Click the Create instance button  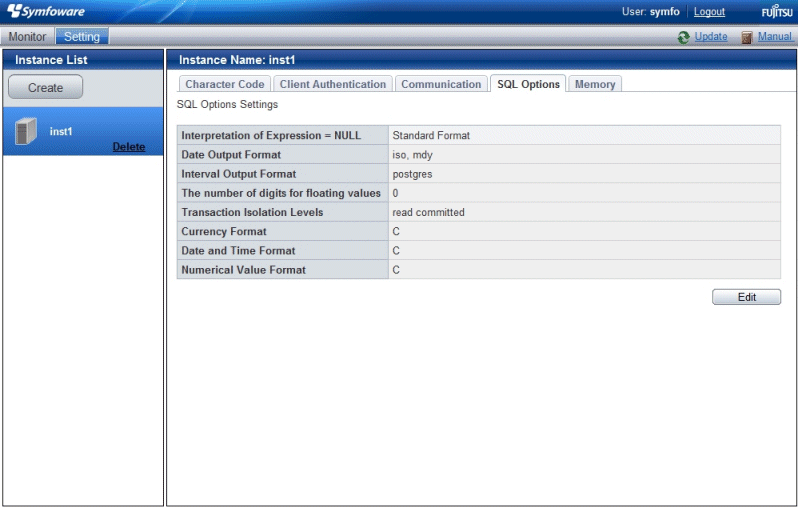tap(45, 88)
